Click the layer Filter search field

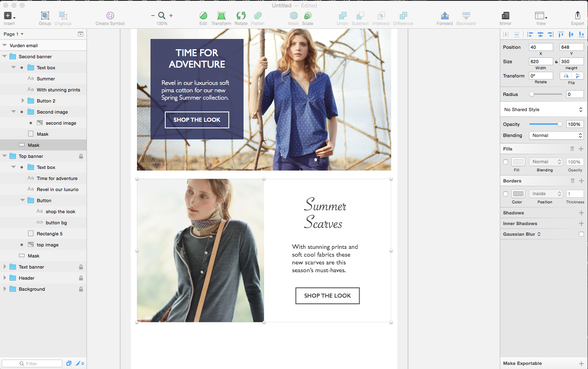(x=32, y=364)
